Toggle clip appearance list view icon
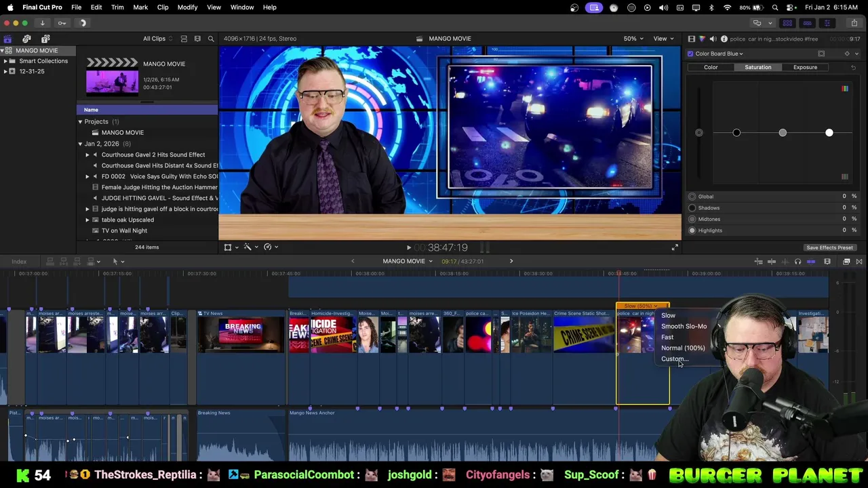 184,39
